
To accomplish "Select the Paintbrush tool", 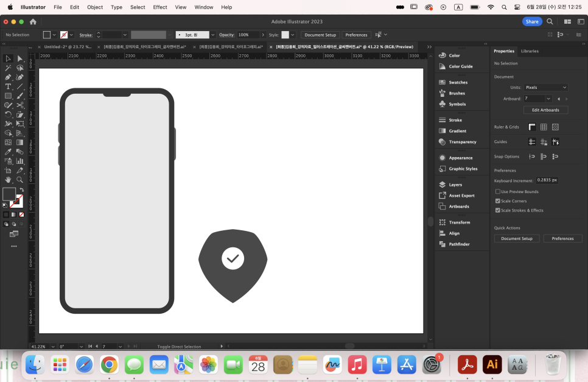I will click(x=20, y=96).
